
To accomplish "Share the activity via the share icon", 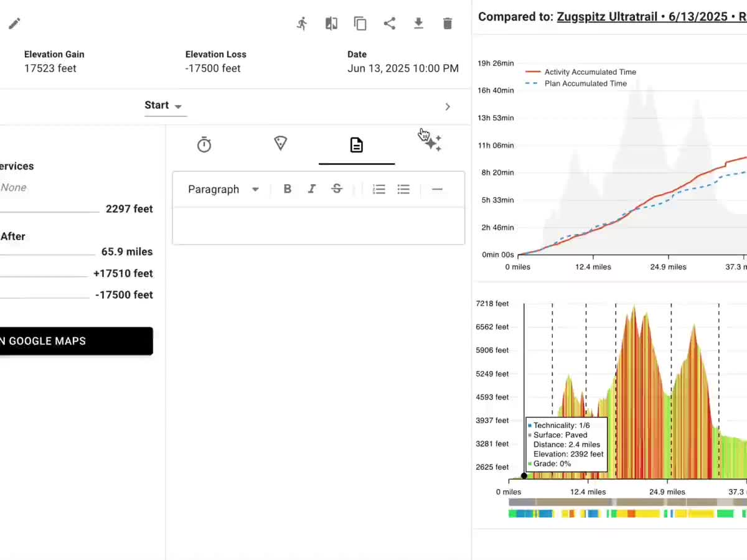I will pyautogui.click(x=390, y=23).
